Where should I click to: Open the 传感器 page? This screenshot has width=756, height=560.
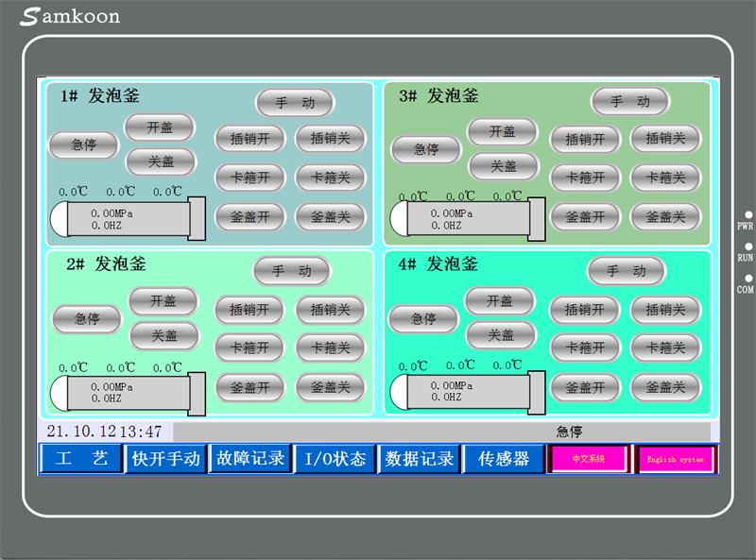[503, 459]
